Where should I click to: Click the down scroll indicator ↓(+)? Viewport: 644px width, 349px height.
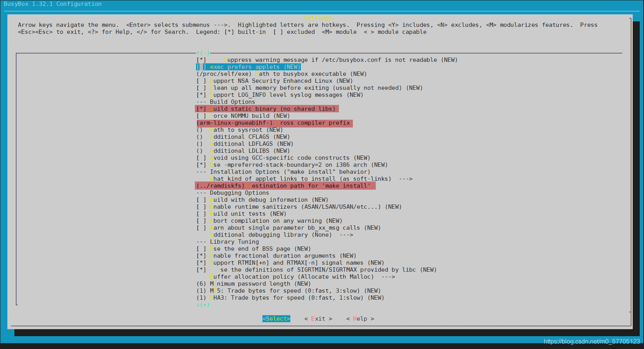click(203, 305)
